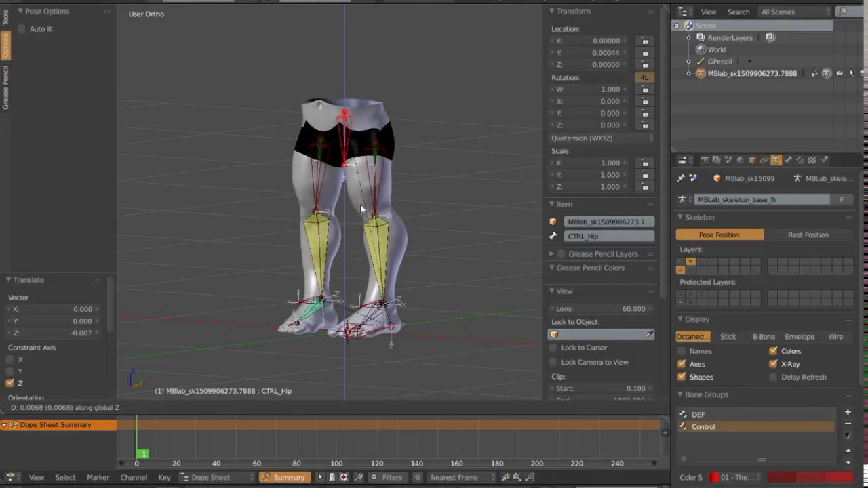Screen dimensions: 868x488
Task: Enable the Names display checkbox
Action: tap(682, 351)
